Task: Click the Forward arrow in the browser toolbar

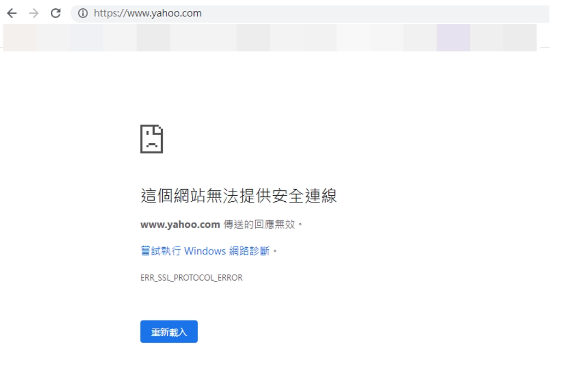Action: point(34,13)
